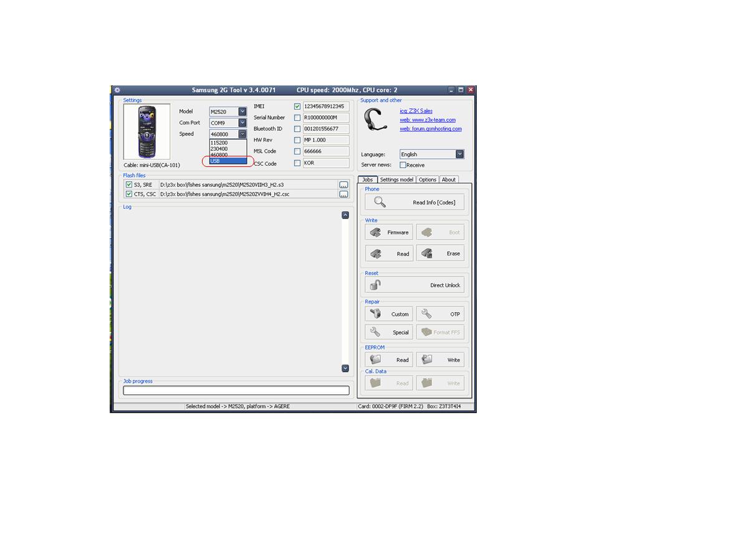Viewport: 756px width, 534px height.
Task: Open the About tab
Action: pyautogui.click(x=449, y=179)
